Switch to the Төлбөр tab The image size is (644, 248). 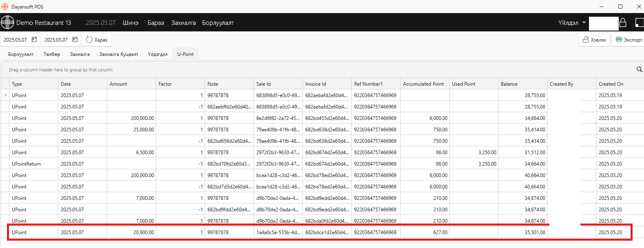click(52, 54)
